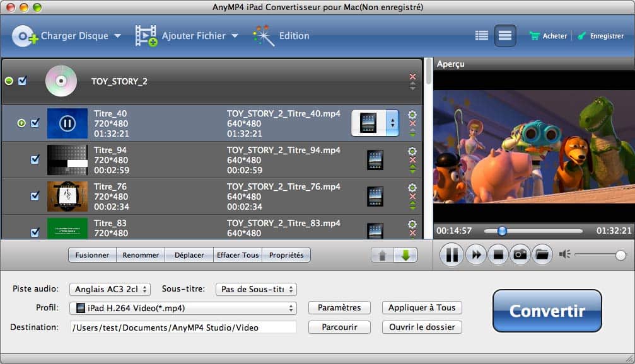The width and height of the screenshot is (635, 364).
Task: Click the Ajouter Fichier film icon
Action: pyautogui.click(x=146, y=36)
